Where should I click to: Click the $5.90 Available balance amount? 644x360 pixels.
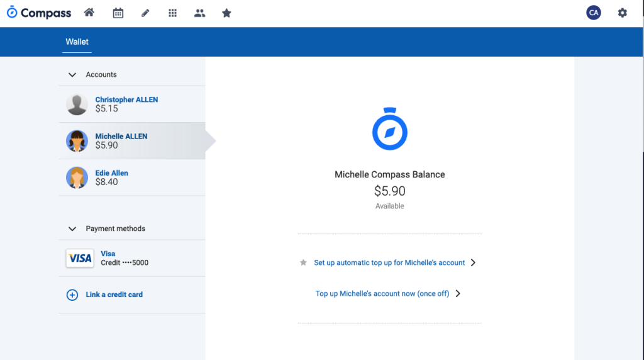[390, 191]
